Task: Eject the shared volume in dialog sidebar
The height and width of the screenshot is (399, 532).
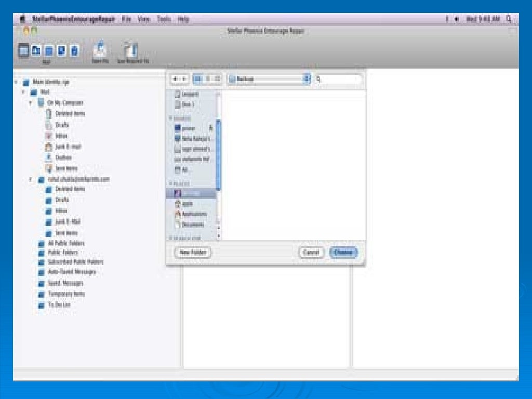Action: pos(211,128)
